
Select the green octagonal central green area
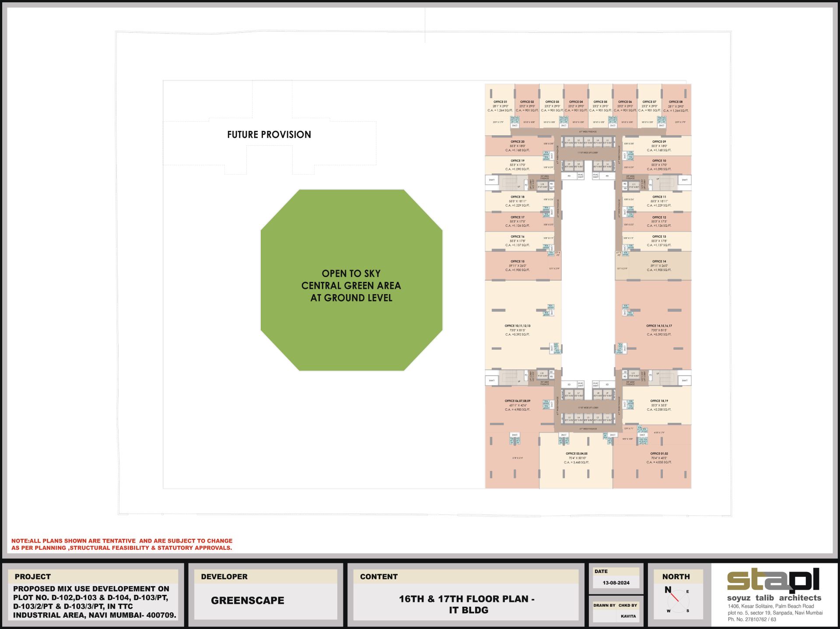pyautogui.click(x=351, y=280)
